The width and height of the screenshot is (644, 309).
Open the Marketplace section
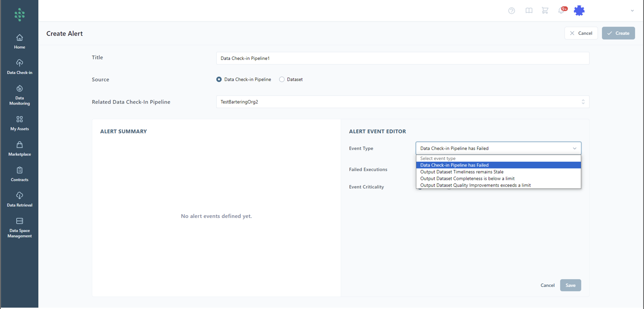point(19,148)
